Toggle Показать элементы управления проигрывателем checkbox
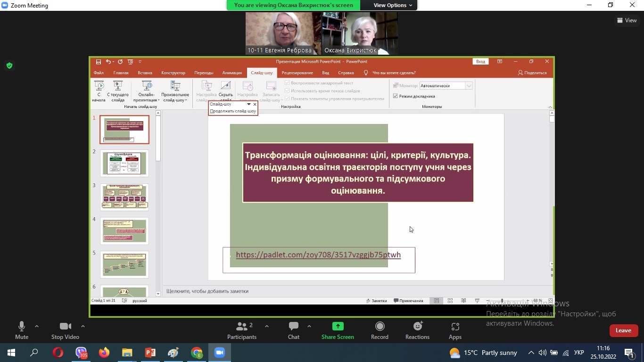644x362 pixels. point(287,99)
